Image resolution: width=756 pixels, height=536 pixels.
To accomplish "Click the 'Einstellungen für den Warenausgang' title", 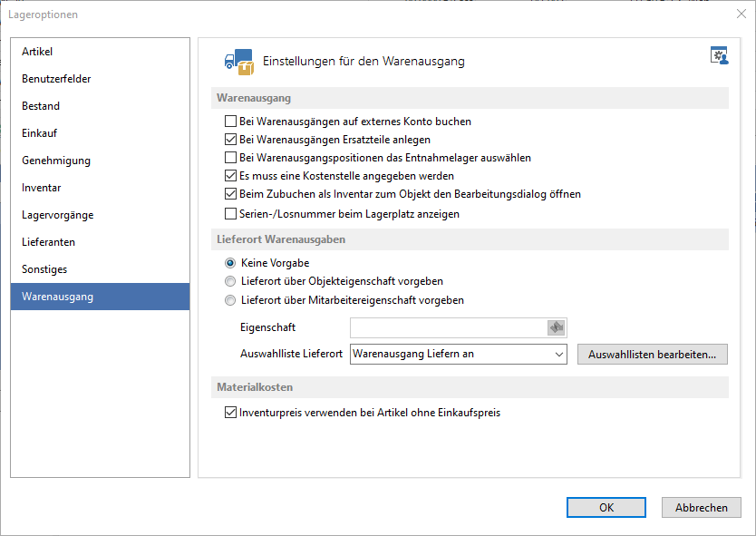I will click(x=363, y=62).
